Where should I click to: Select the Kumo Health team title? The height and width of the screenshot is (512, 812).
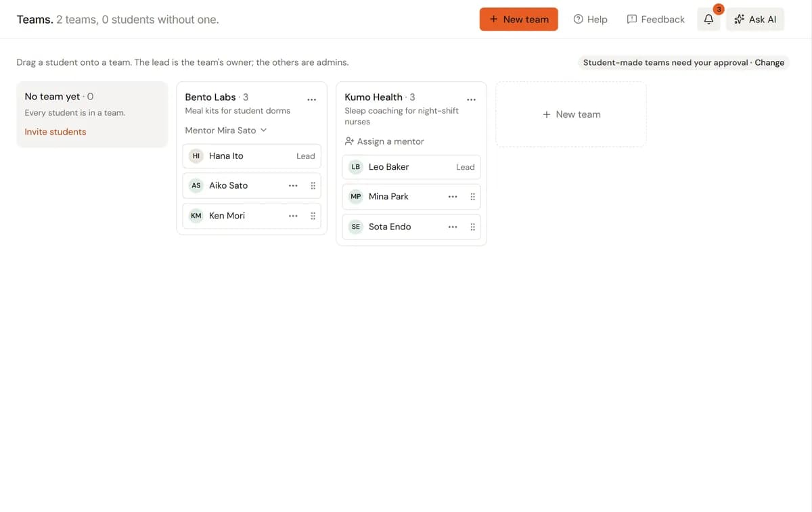click(x=374, y=97)
